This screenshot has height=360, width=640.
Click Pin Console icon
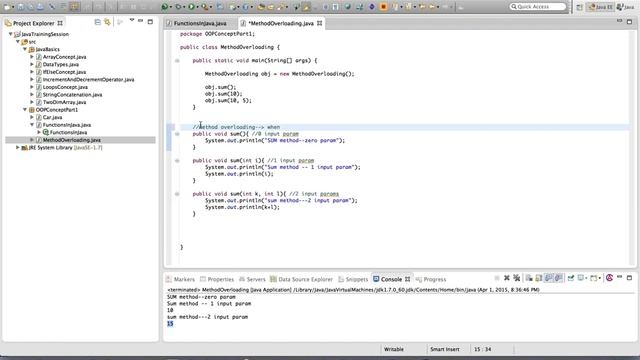tap(571, 278)
